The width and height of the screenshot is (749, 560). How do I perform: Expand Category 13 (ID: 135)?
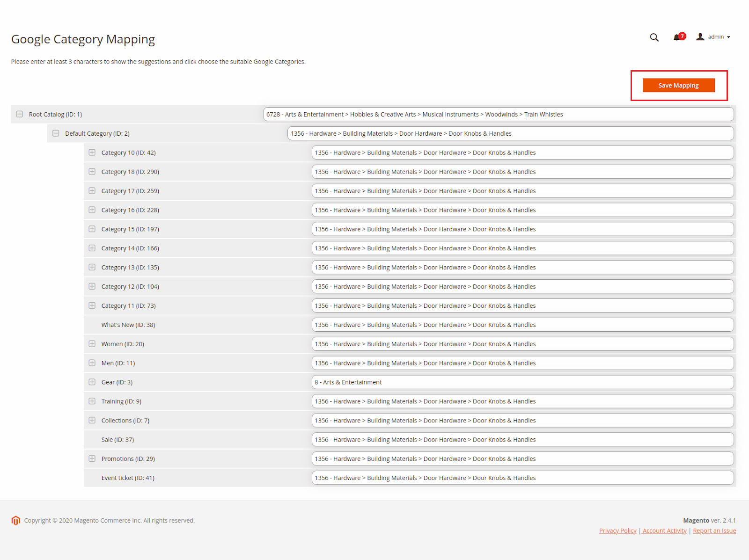click(x=92, y=267)
